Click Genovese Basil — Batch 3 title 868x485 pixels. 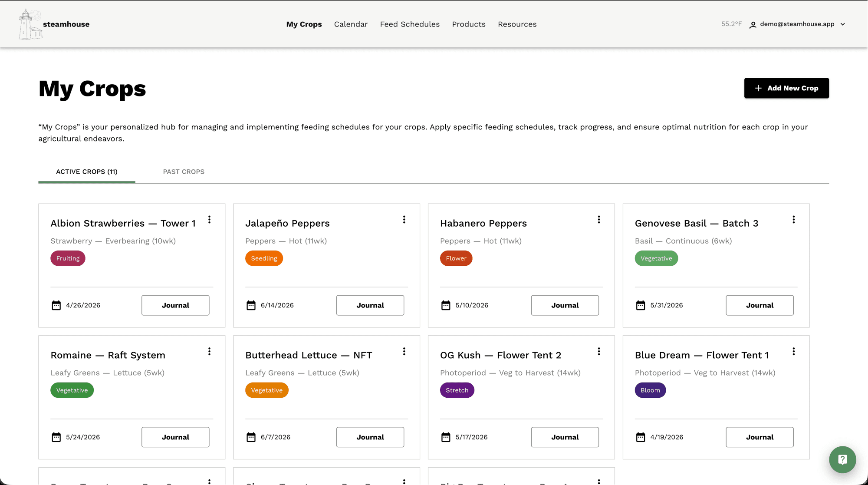click(697, 223)
